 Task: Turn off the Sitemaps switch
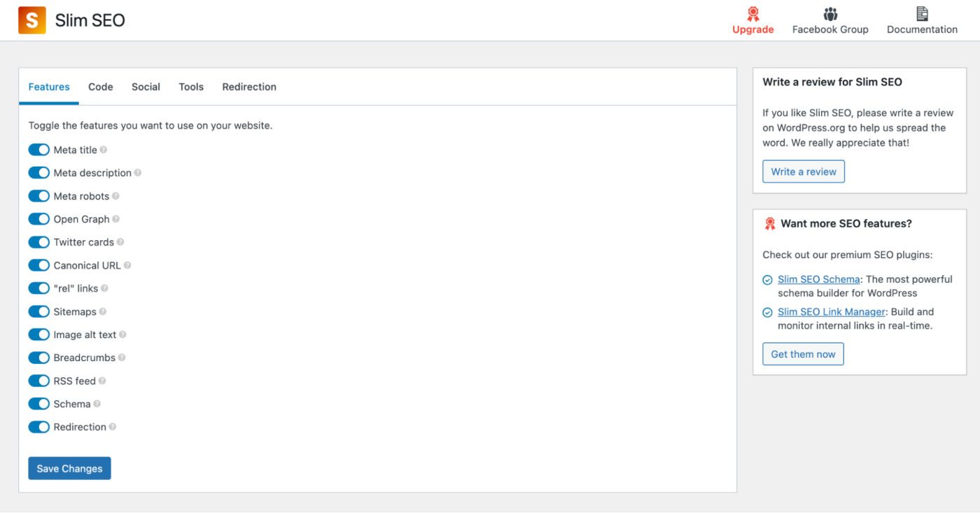tap(39, 311)
